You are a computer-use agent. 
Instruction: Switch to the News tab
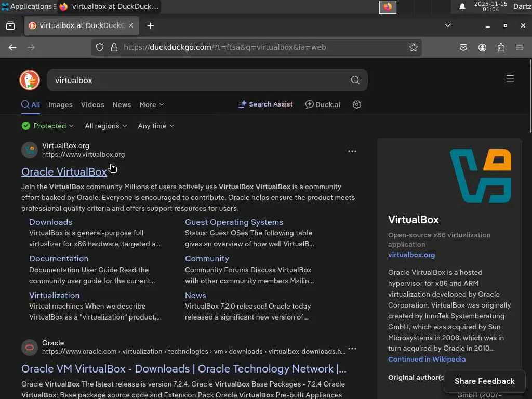pyautogui.click(x=122, y=104)
